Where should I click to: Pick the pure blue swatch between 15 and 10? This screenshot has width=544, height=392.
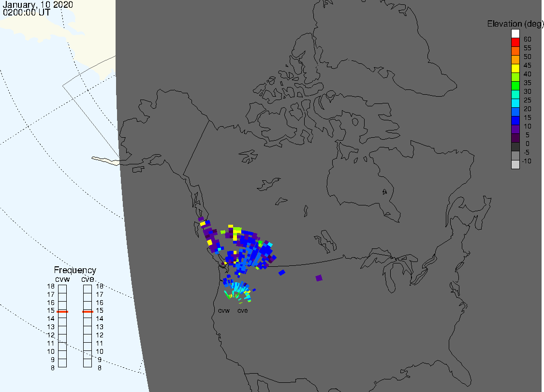click(x=515, y=121)
